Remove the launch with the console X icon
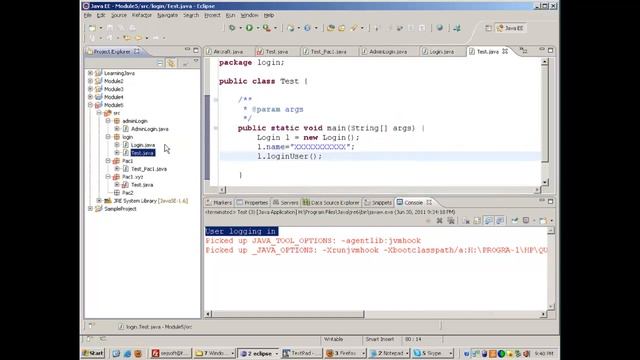Viewport: 640px width, 360px height. coord(440,220)
